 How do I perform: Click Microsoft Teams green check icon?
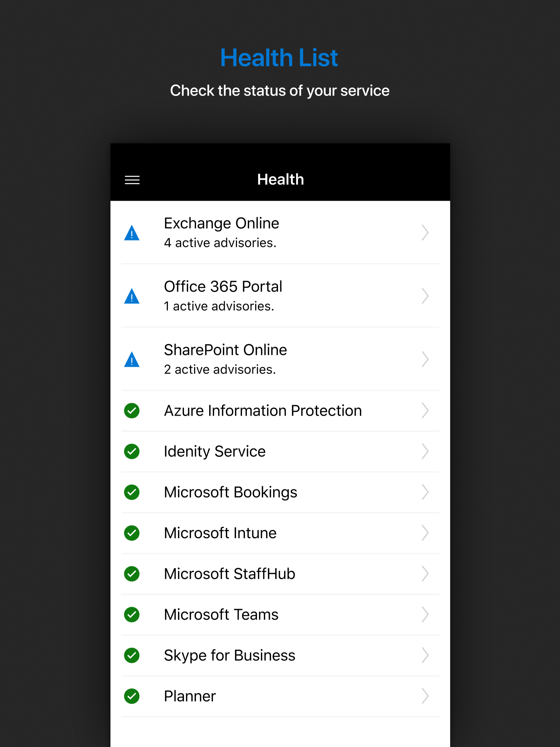[x=132, y=615]
